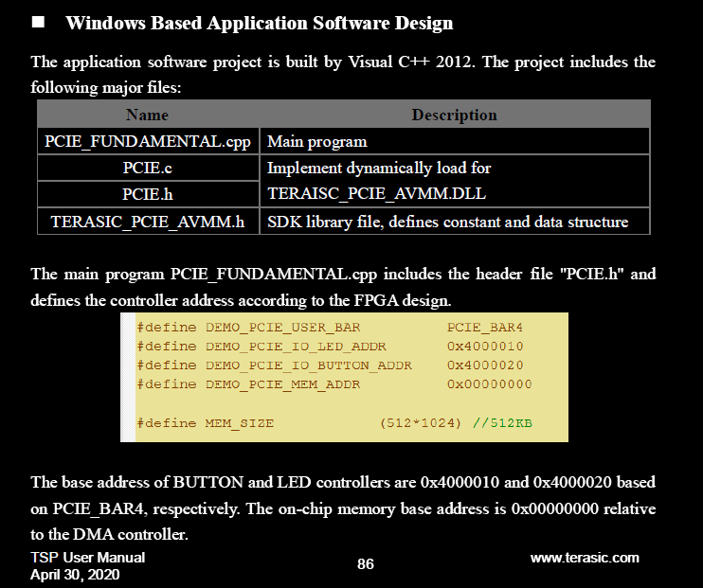The image size is (703, 588).
Task: Click the "Implement dynamically load for" text
Action: [x=379, y=168]
